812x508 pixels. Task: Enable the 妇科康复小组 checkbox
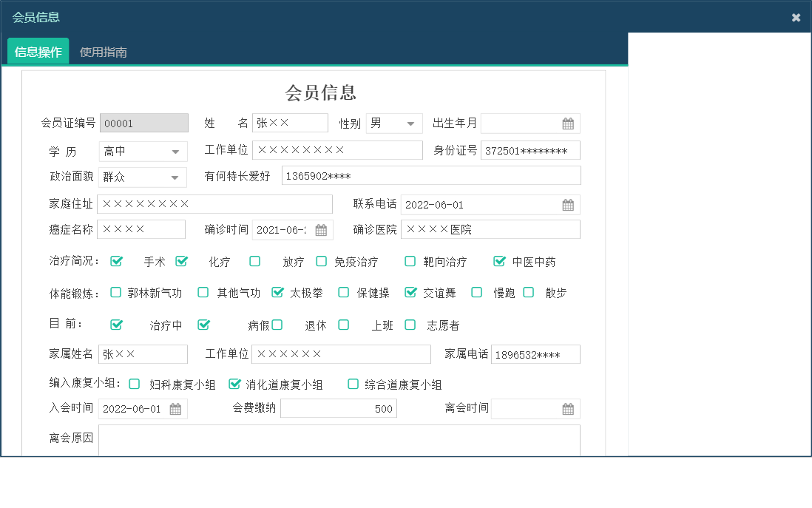point(134,384)
